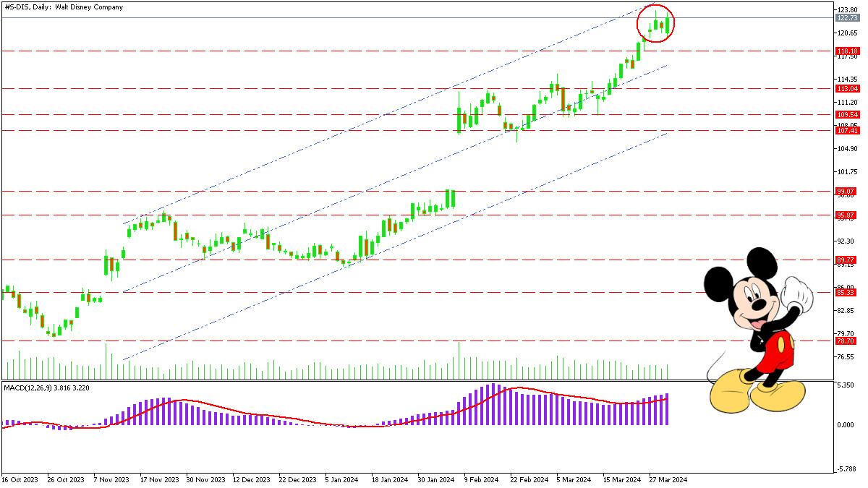Click date label 27 Mar 2024
Screen dimensions: 868x488
tap(668, 479)
